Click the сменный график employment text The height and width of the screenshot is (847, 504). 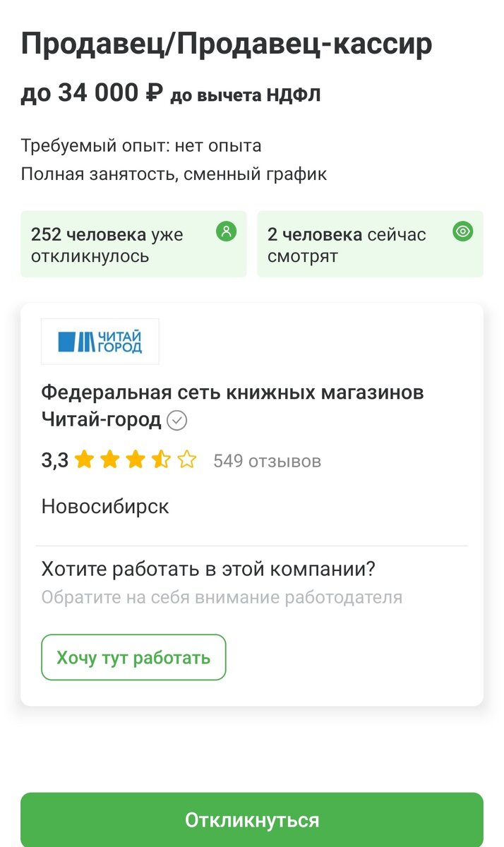(258, 172)
